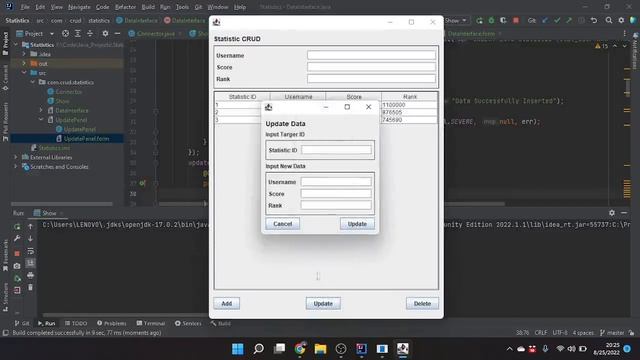Open the View menu in IntelliJ
640x360 pixels.
(56, 7)
